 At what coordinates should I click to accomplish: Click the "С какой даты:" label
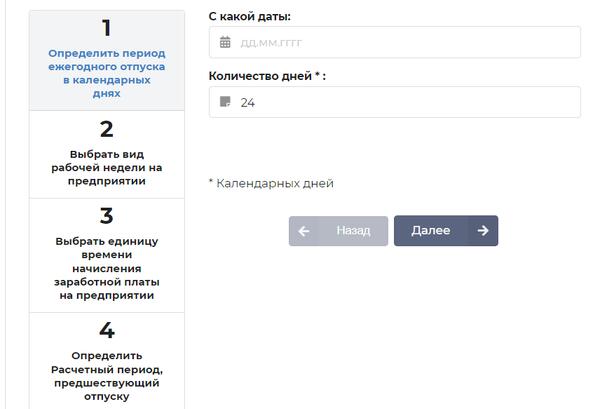click(x=257, y=16)
